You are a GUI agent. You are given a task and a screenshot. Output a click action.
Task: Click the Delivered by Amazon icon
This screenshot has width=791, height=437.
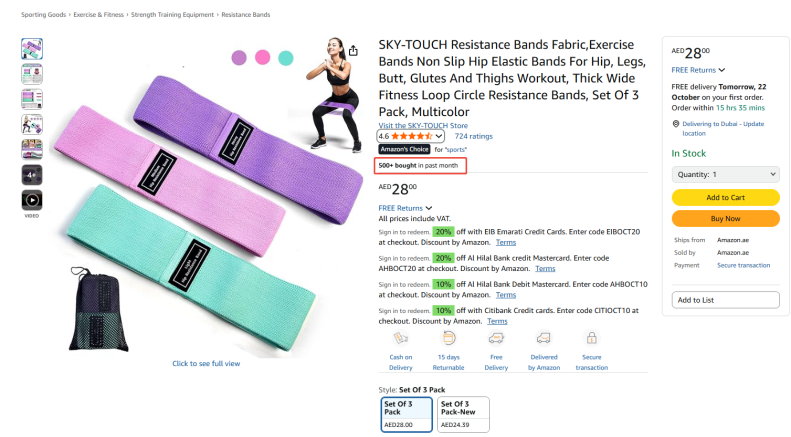(x=544, y=338)
